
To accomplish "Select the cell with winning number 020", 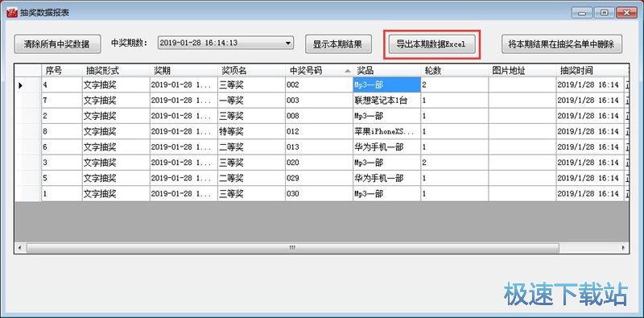I will (x=319, y=163).
